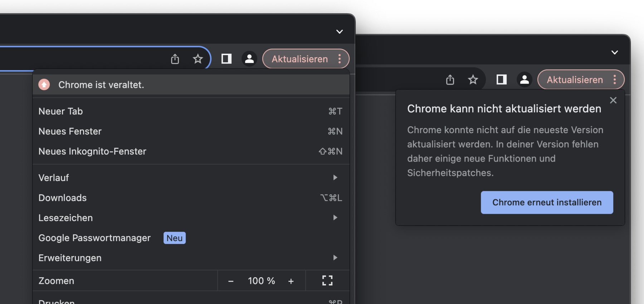
Task: Expand tab search chevron in right window
Action: [x=615, y=52]
